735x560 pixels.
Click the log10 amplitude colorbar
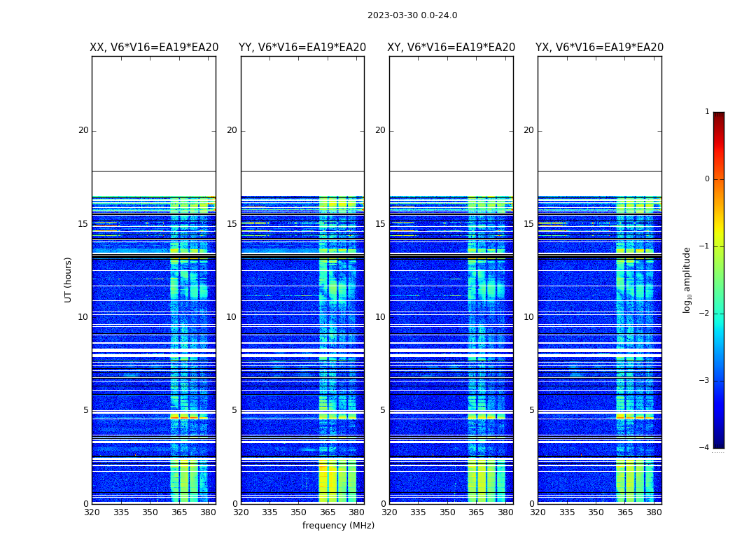(x=719, y=280)
